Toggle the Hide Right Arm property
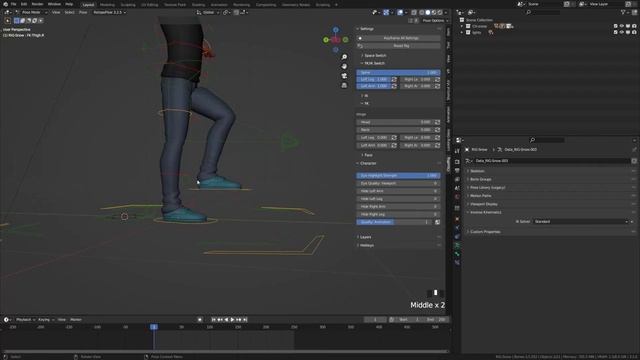This screenshot has width=640, height=360. coord(398,207)
